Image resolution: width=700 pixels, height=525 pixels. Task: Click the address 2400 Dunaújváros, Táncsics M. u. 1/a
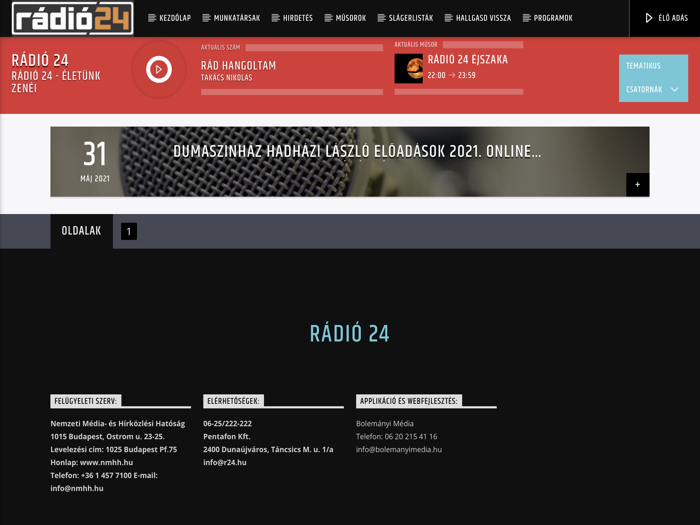point(268,450)
